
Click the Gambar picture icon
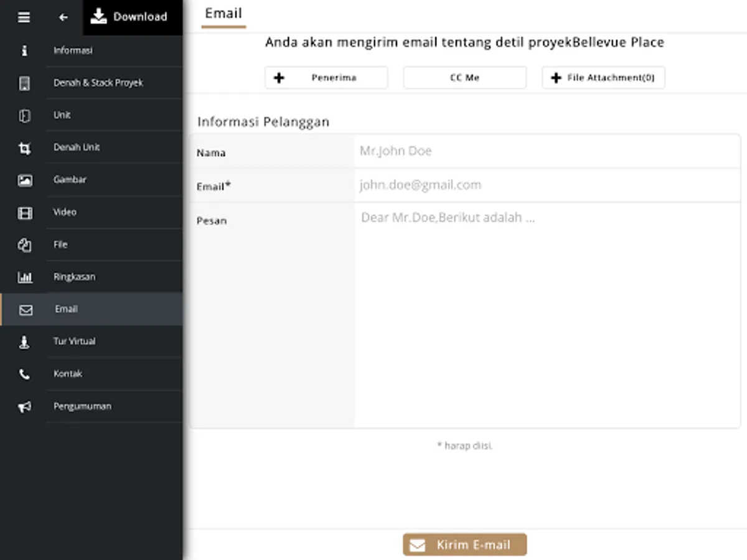click(x=24, y=180)
